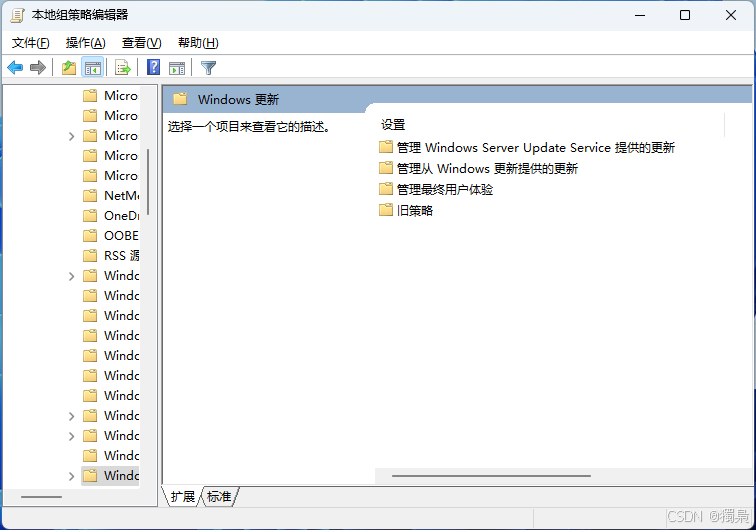Click the editor's scroll icon in the title bar
The width and height of the screenshot is (756, 530).
[17, 15]
